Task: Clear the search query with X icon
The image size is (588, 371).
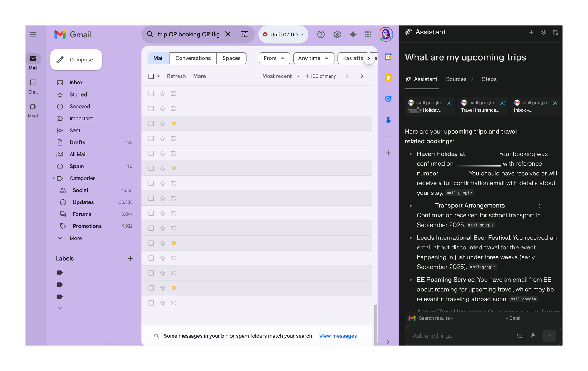Action: coord(228,34)
